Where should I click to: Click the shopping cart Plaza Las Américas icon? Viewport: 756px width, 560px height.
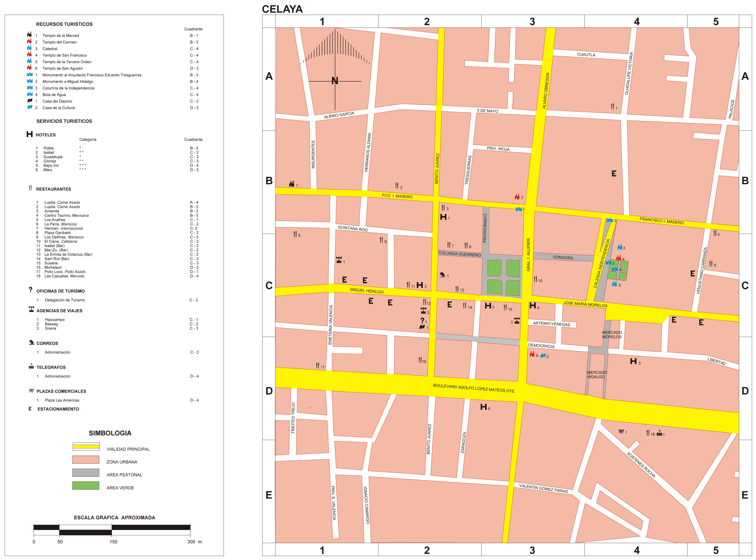click(x=621, y=431)
